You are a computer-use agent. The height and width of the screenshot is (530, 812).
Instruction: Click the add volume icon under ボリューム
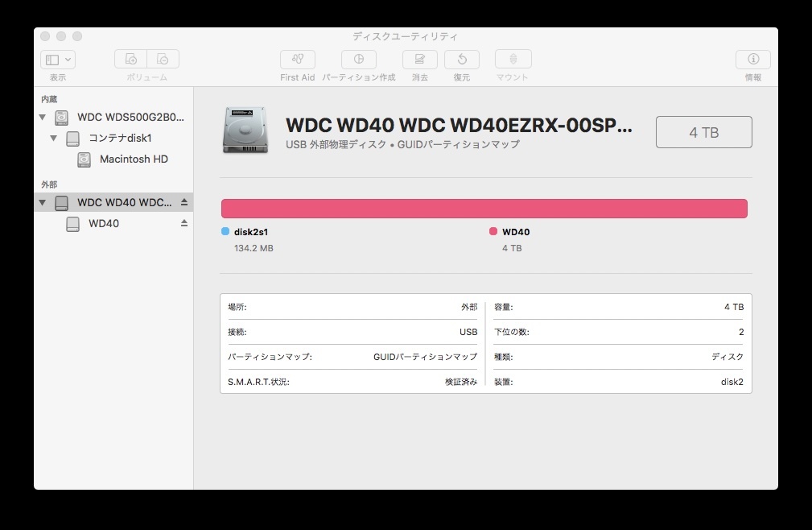[129, 59]
